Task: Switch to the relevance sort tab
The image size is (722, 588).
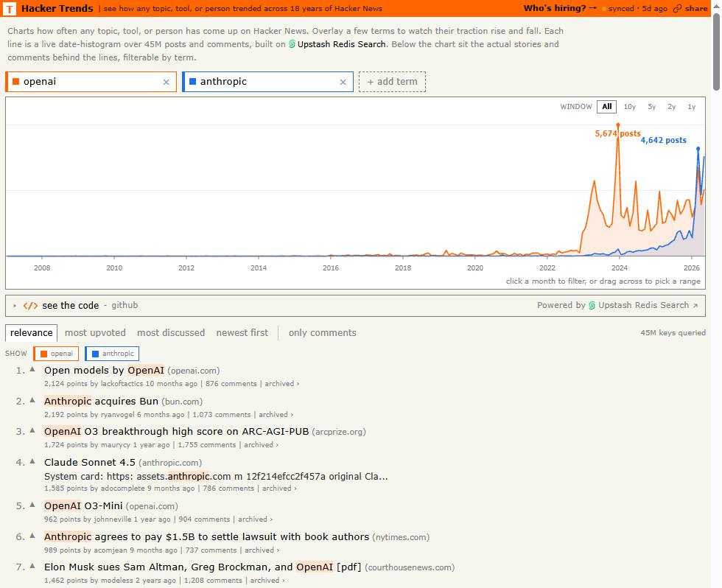Action: [31, 333]
